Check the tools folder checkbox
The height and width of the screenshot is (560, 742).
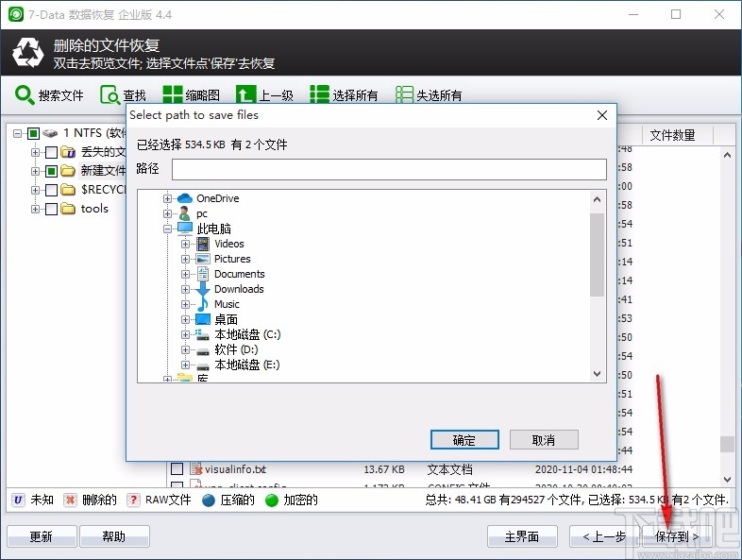(x=51, y=209)
